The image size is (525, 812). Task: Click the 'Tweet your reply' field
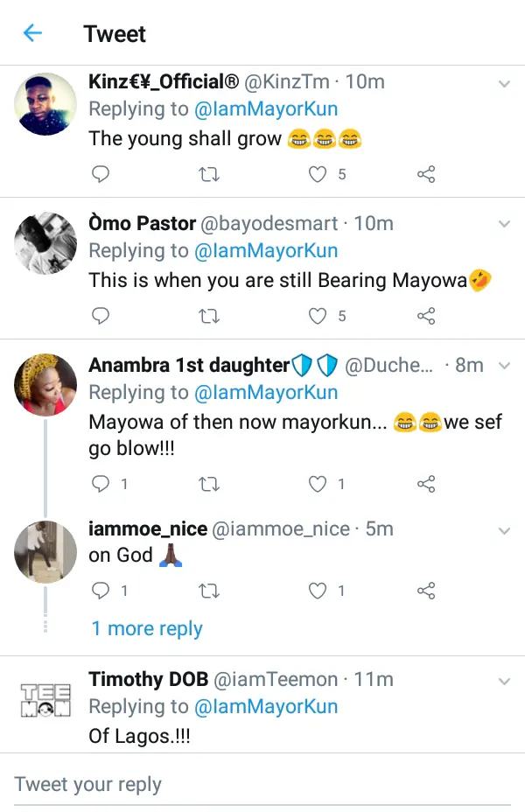pyautogui.click(x=262, y=784)
